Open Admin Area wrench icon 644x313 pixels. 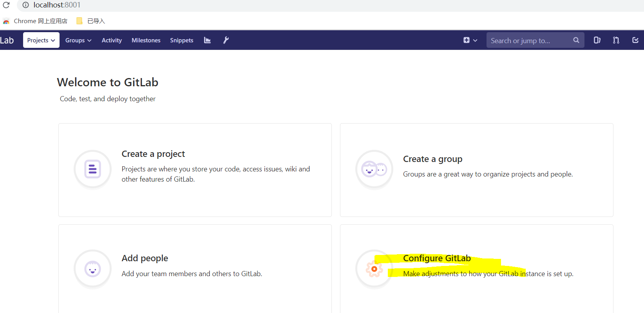(x=226, y=40)
